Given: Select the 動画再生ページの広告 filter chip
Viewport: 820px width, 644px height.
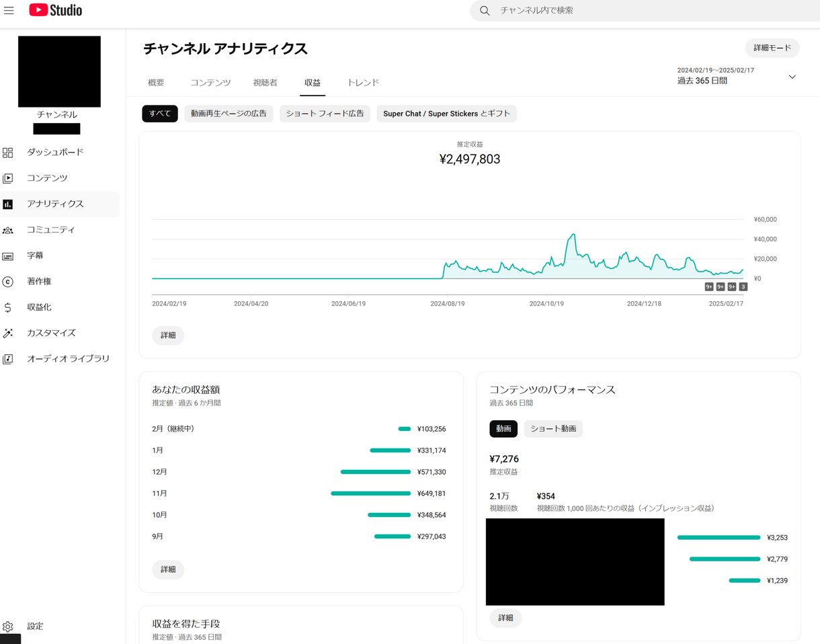Looking at the screenshot, I should (x=229, y=114).
